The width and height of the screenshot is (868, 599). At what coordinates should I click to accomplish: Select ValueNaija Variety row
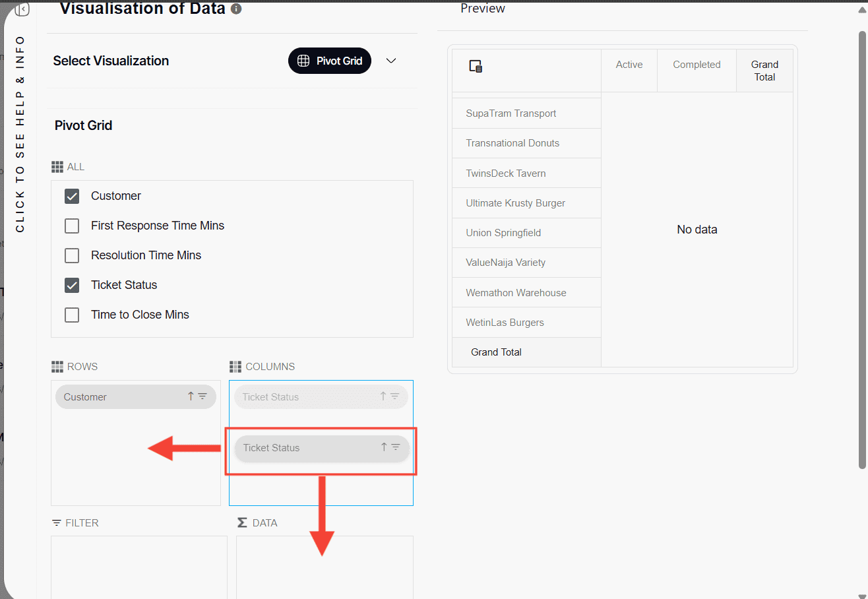click(x=526, y=263)
